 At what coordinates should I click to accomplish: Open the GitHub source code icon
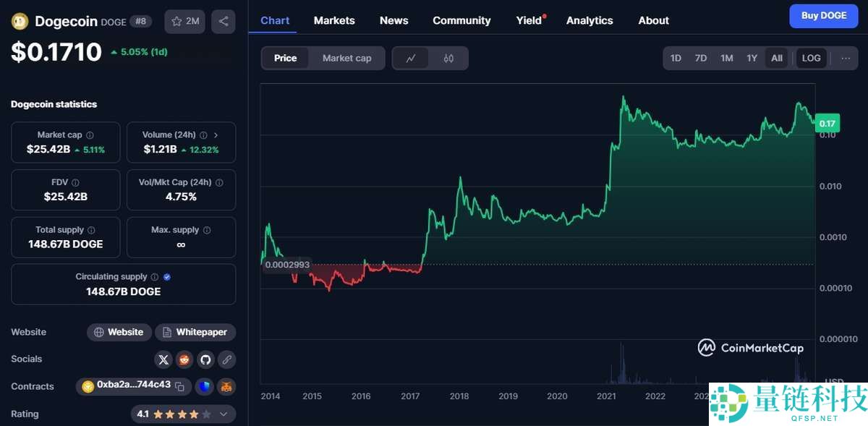[205, 359]
